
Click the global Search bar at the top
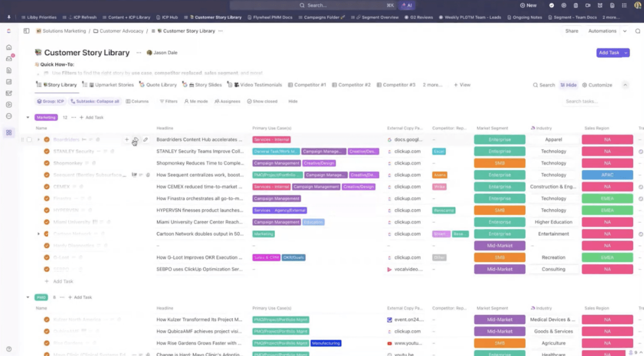click(313, 6)
